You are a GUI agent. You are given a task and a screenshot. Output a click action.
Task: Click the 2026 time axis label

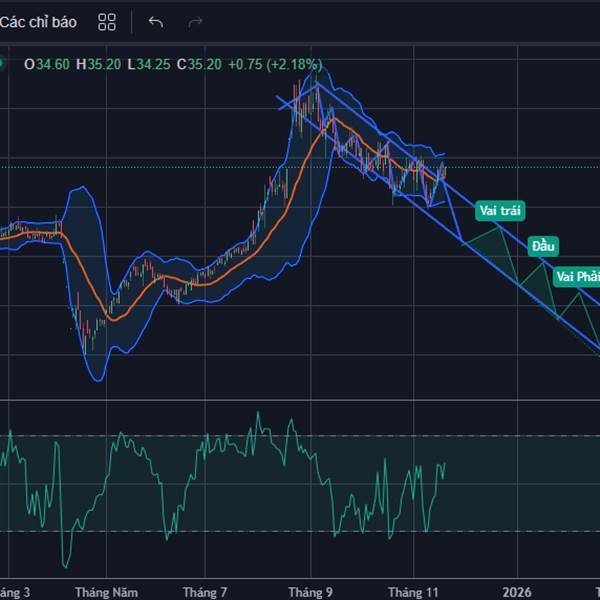coord(517,592)
